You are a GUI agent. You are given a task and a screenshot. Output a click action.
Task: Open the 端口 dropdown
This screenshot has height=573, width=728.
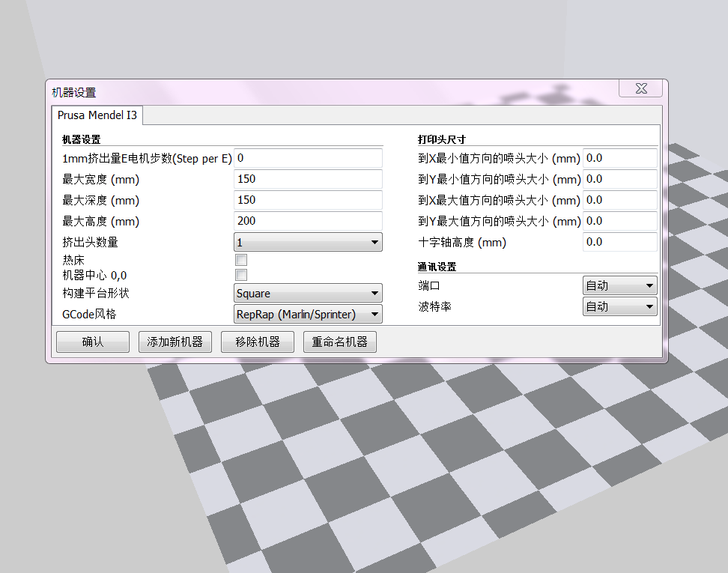pos(619,285)
